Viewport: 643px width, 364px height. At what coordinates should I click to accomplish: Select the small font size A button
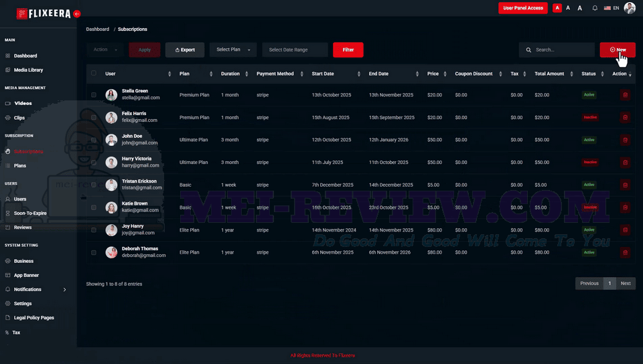(x=557, y=8)
